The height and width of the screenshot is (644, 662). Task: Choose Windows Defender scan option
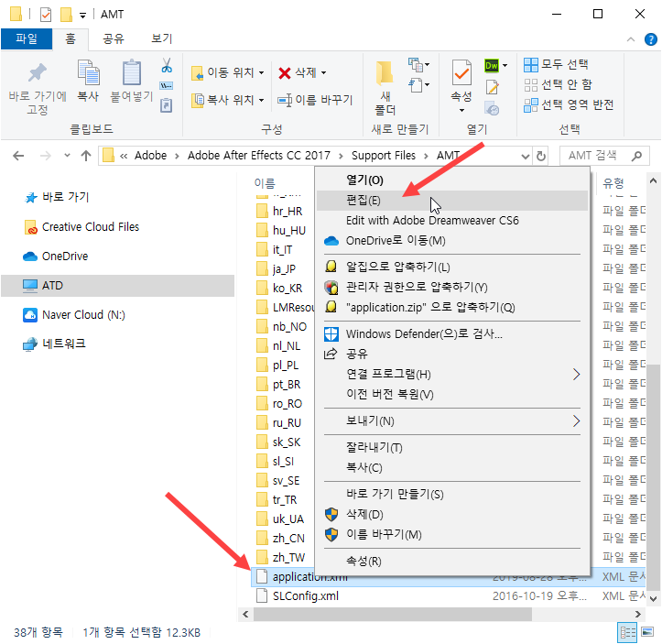(451, 334)
